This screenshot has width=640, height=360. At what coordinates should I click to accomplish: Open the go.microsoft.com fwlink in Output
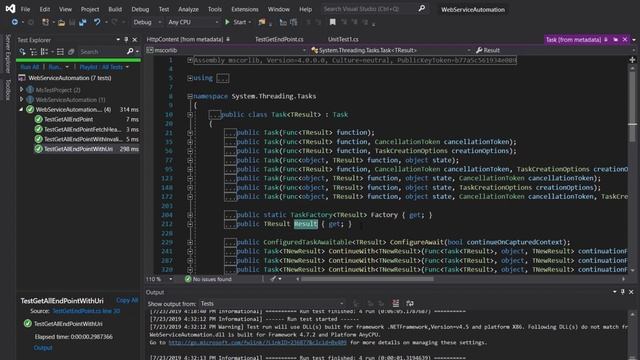258,342
